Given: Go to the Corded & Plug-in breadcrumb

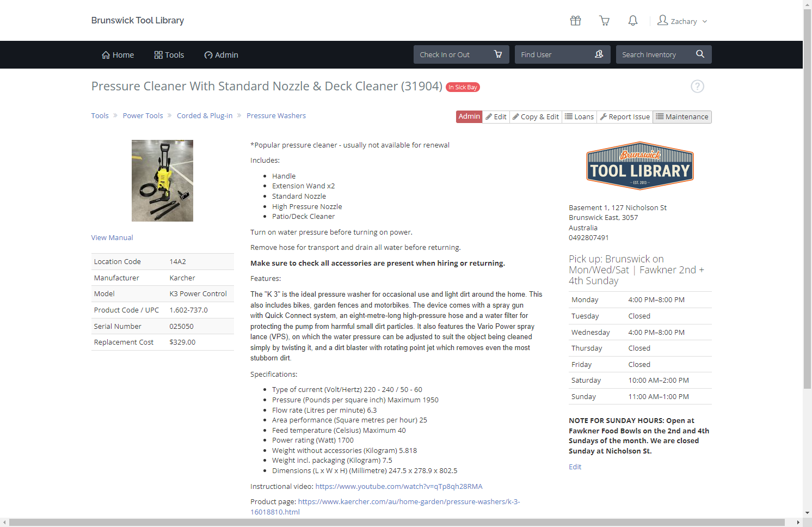Looking at the screenshot, I should pyautogui.click(x=205, y=116).
